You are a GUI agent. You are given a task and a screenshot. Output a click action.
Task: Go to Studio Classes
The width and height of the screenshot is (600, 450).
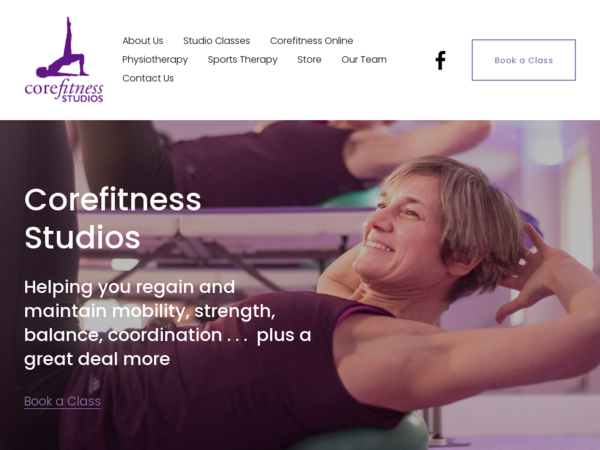(x=217, y=41)
